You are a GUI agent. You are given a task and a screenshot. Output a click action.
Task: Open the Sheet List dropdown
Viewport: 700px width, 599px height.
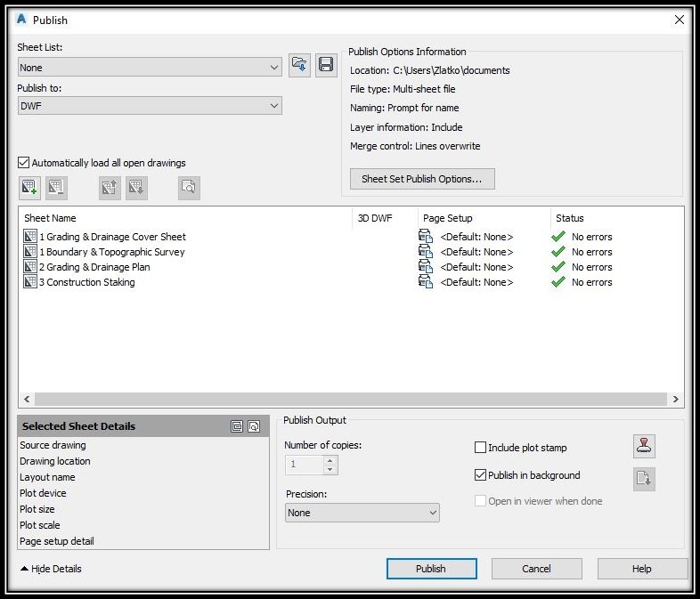[x=150, y=67]
